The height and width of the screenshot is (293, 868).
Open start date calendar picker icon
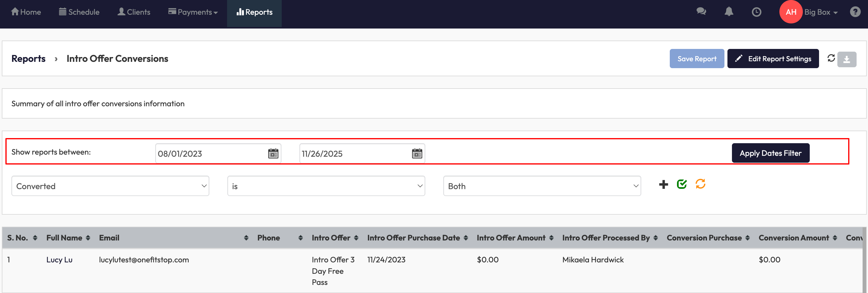coord(273,154)
